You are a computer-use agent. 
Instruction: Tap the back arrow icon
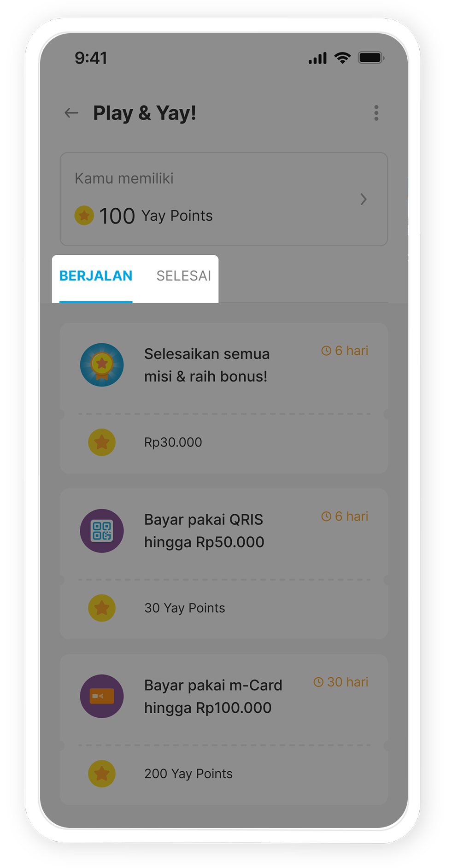click(x=71, y=113)
